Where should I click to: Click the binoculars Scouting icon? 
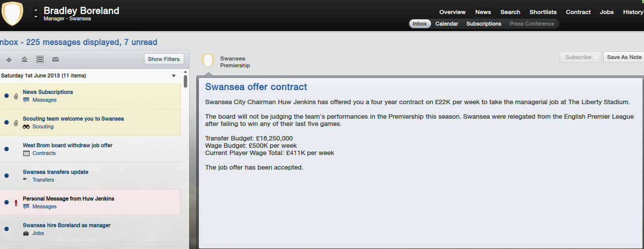click(x=26, y=126)
